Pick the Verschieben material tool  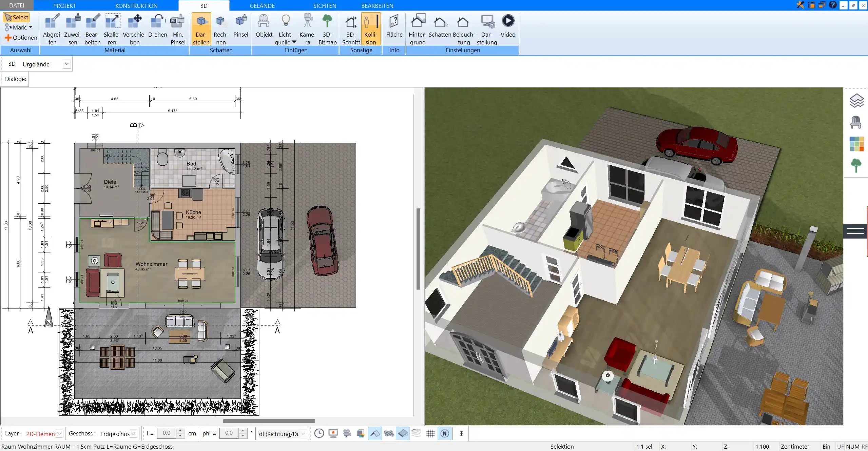[134, 29]
